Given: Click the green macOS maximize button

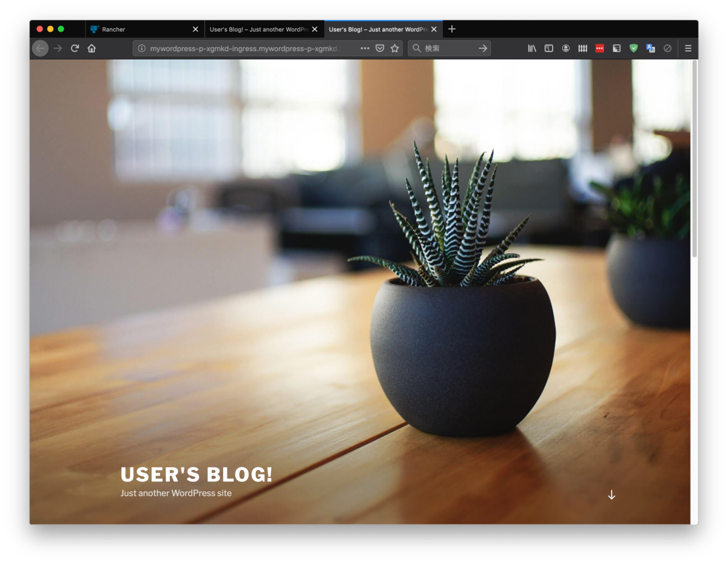Looking at the screenshot, I should point(61,29).
